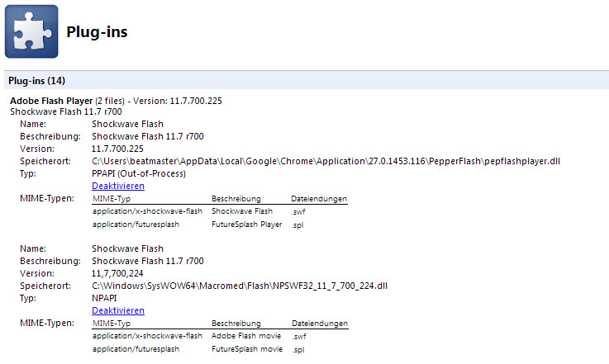Click Dateiendungen column header in first table
This screenshot has height=364, width=609.
tap(319, 199)
